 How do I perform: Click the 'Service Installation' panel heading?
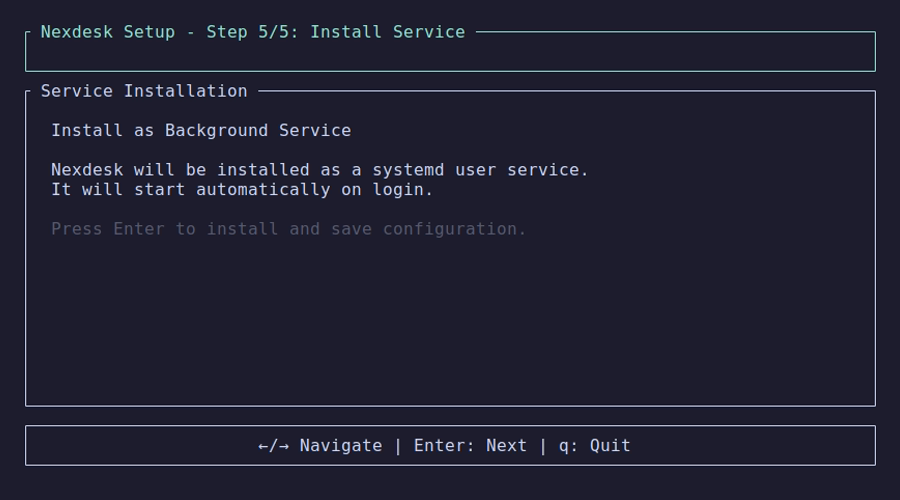coord(144,91)
